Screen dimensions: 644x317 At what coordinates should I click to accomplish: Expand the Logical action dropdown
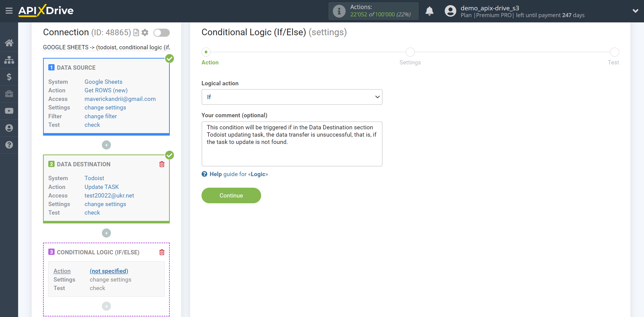(292, 97)
